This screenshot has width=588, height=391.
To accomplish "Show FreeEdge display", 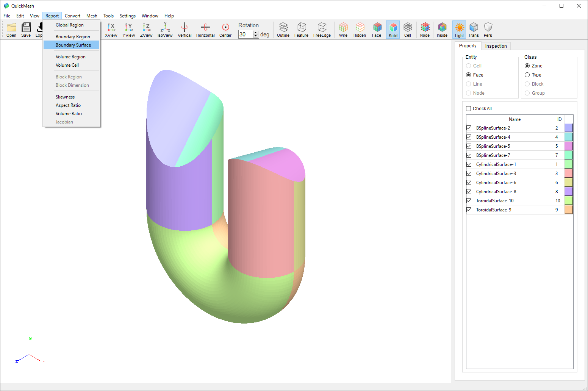I will coord(322,30).
